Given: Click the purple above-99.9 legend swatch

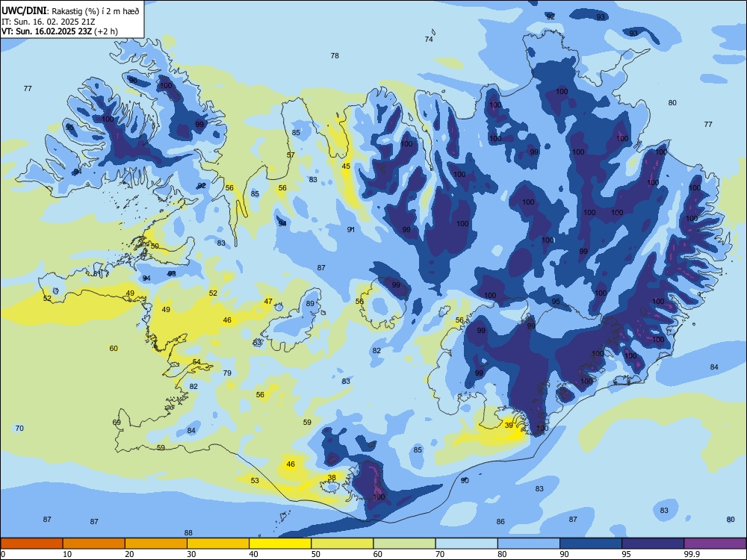Looking at the screenshot, I should point(715,544).
